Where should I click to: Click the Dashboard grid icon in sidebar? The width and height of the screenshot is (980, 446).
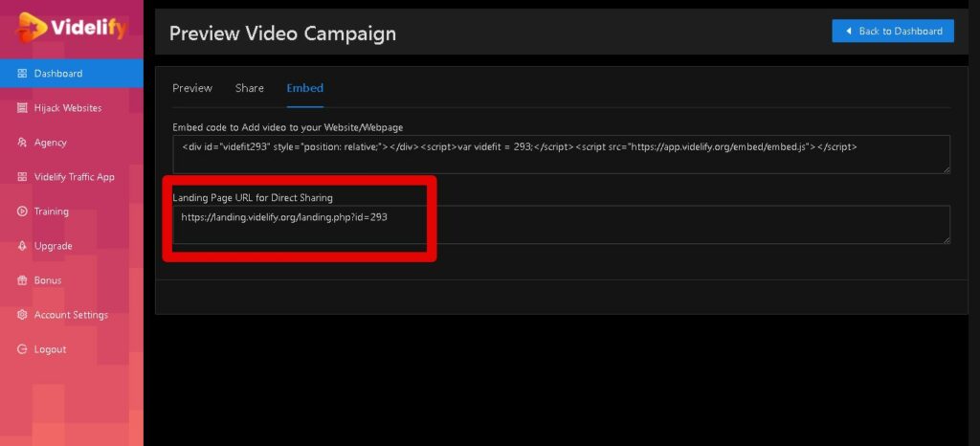[x=22, y=74]
